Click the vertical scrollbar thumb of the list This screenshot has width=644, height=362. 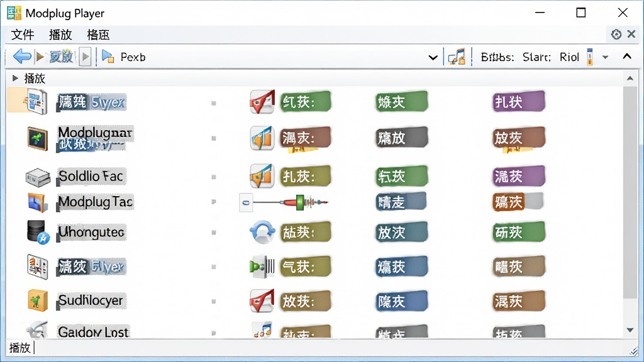(x=630, y=193)
